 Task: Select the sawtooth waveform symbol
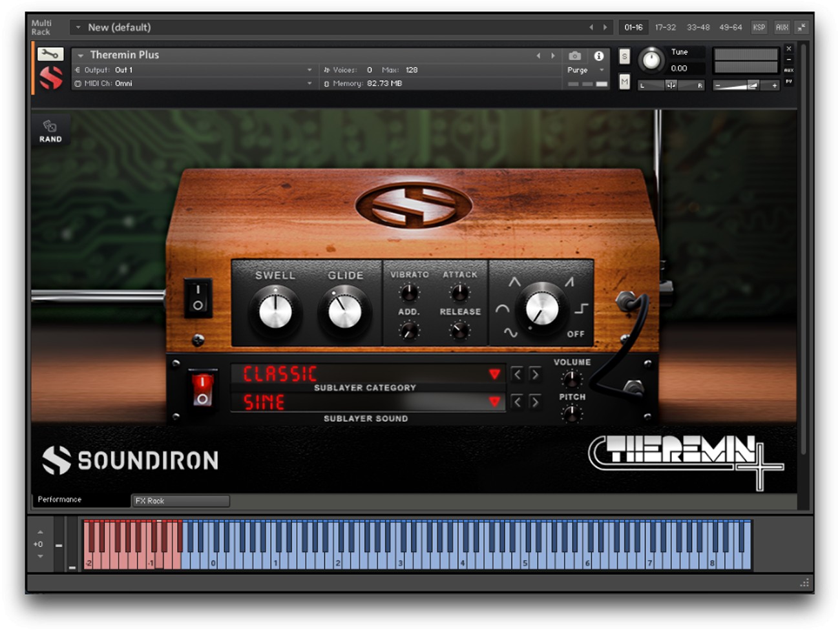(569, 282)
